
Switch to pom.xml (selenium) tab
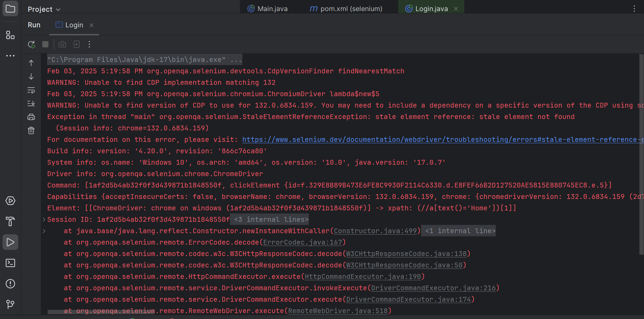pos(346,9)
